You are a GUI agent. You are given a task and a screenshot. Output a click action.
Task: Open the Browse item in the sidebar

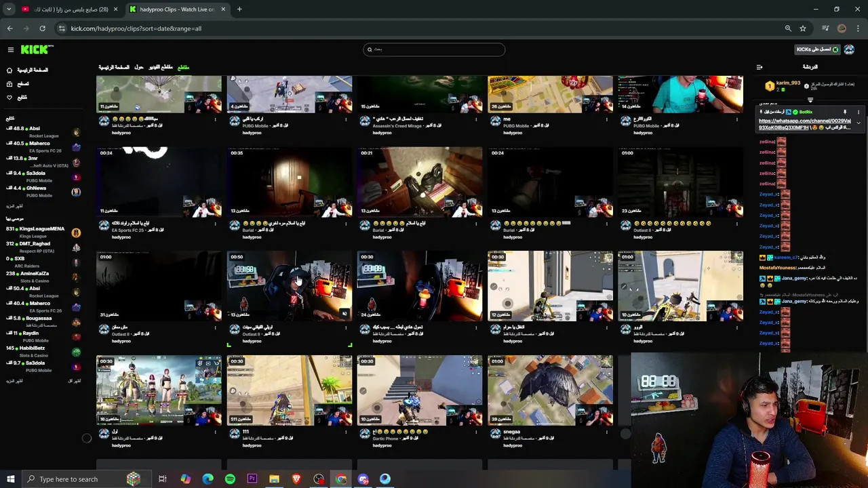tap(18, 83)
